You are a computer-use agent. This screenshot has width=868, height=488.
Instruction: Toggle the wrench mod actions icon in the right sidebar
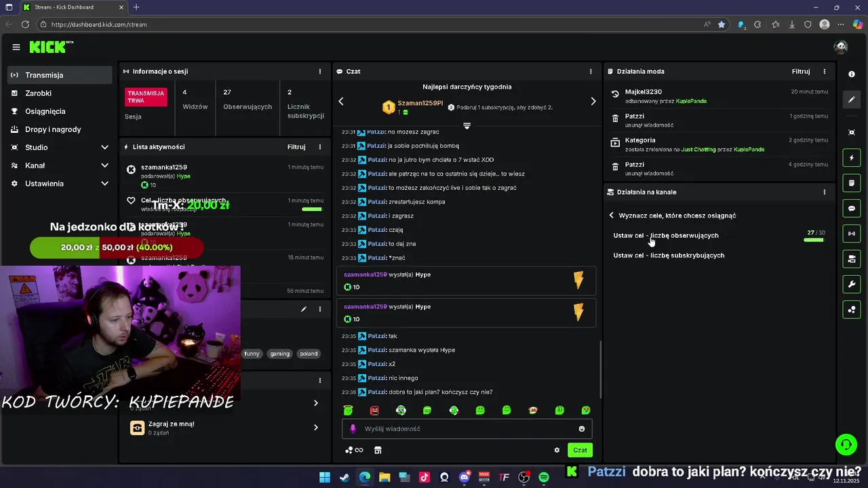pos(852,284)
